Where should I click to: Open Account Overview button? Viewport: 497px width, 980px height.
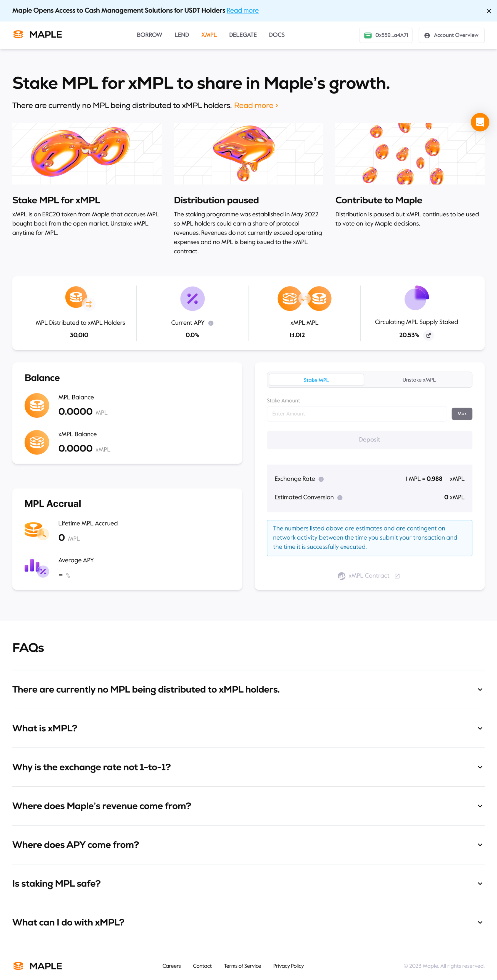click(451, 35)
